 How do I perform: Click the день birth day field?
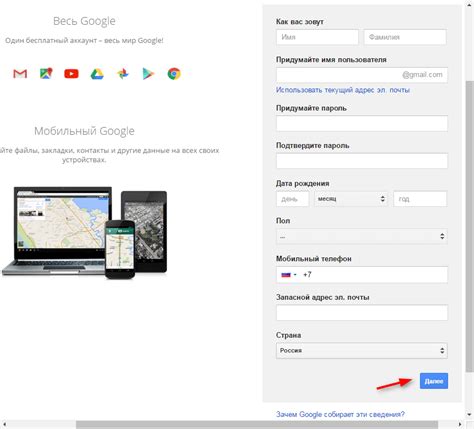(293, 199)
